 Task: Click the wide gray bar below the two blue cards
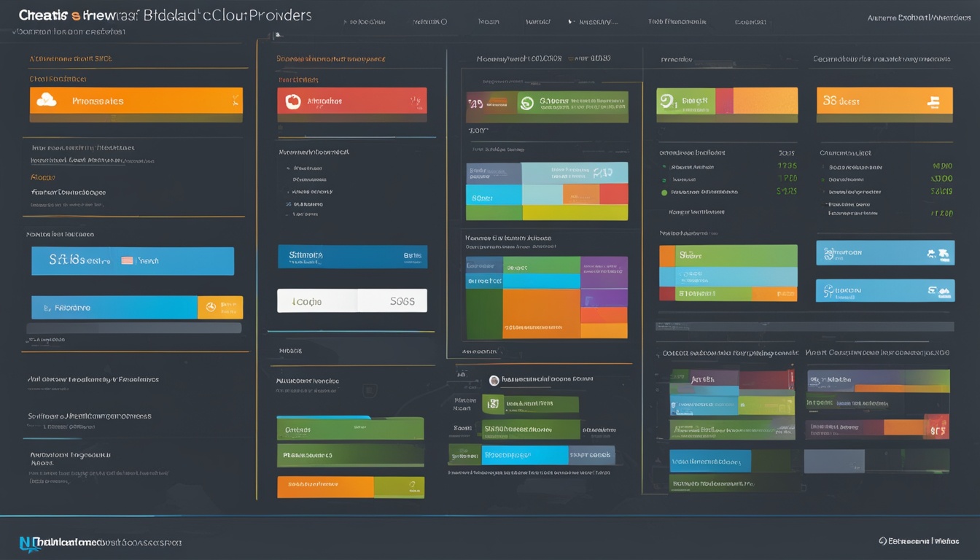tap(805, 327)
